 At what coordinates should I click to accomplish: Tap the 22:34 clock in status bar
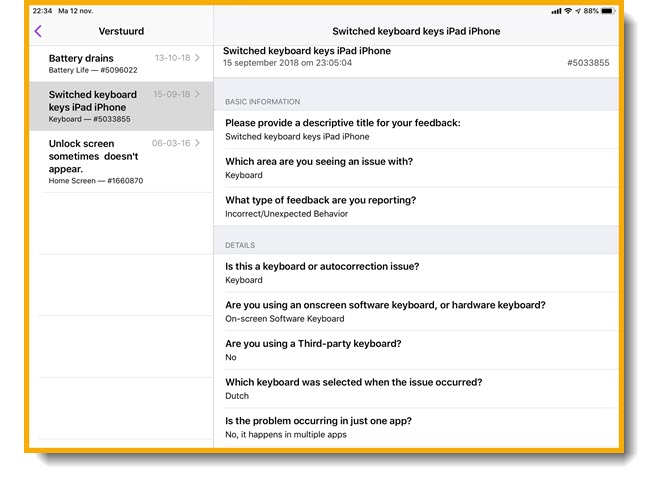pos(43,11)
